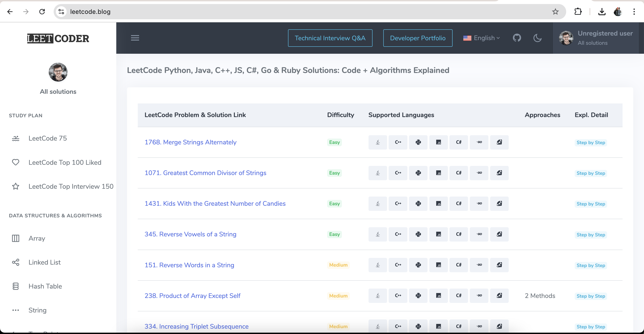The height and width of the screenshot is (334, 644).
Task: Open LeetCode 75 study plan
Action: pyautogui.click(x=47, y=138)
